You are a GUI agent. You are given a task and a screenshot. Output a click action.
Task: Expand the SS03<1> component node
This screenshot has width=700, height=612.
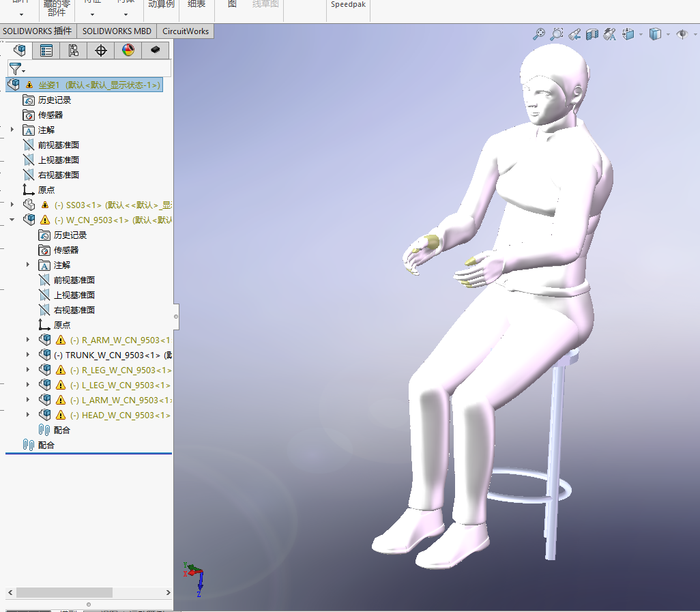12,205
